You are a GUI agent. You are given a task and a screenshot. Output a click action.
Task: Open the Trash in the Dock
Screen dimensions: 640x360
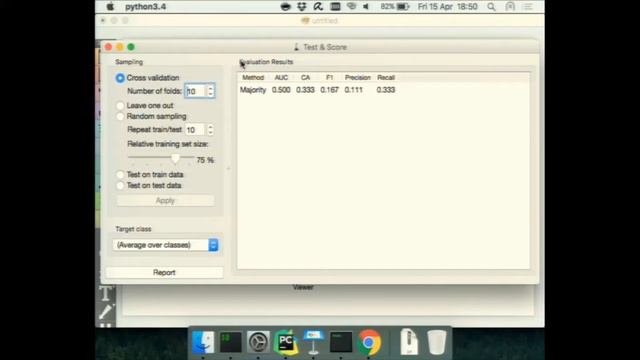click(437, 342)
